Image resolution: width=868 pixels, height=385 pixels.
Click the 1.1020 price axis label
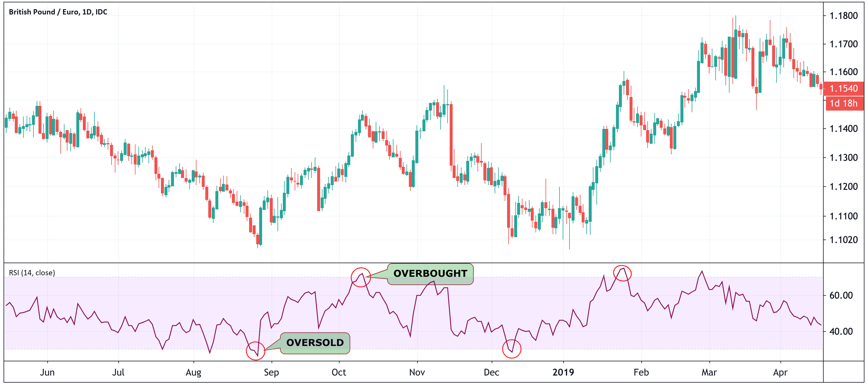click(x=843, y=240)
